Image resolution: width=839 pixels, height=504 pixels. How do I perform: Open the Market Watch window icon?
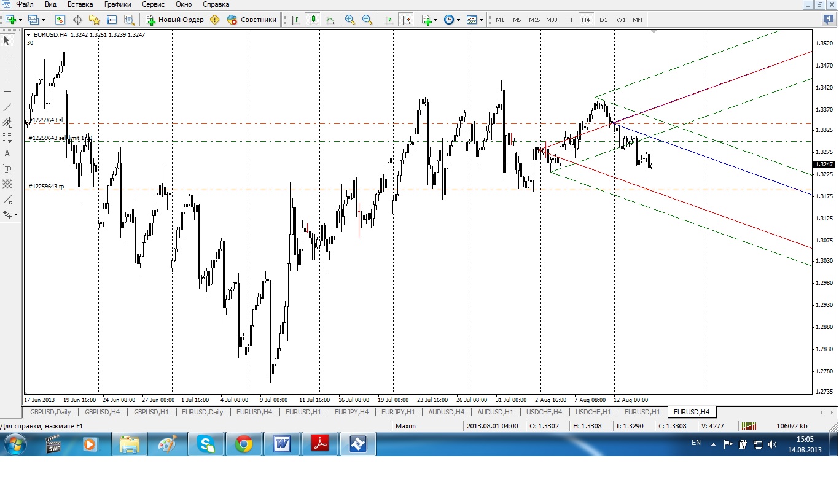click(60, 20)
